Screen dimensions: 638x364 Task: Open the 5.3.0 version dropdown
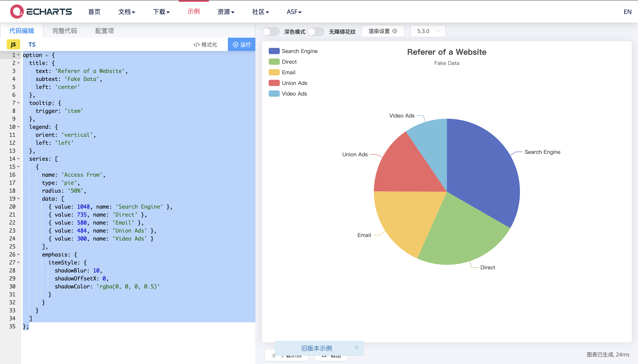(428, 31)
